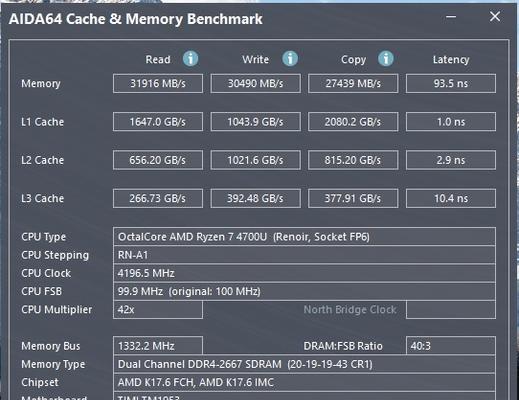Minimize the AIDA64 benchmark window
Viewport: 519px width, 400px height.
[451, 17]
